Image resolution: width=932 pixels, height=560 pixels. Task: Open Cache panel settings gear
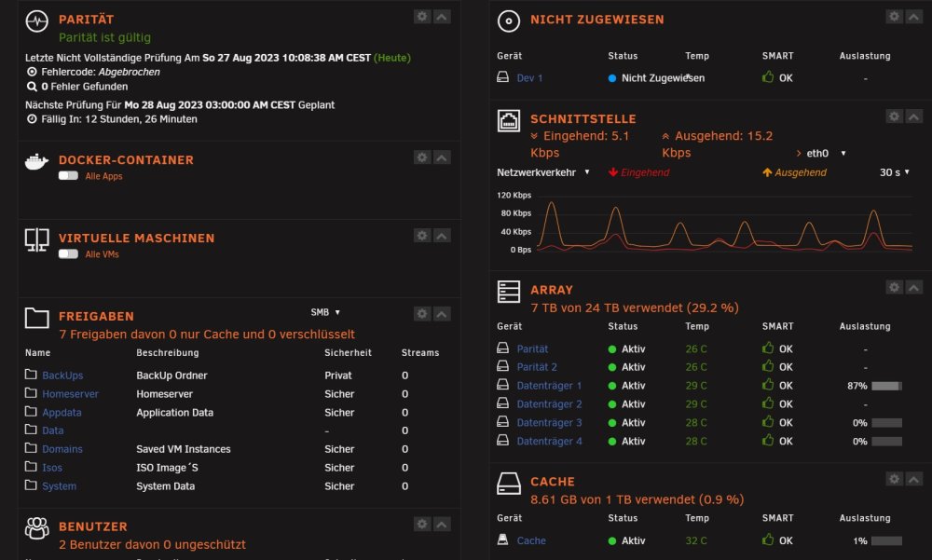click(x=894, y=479)
